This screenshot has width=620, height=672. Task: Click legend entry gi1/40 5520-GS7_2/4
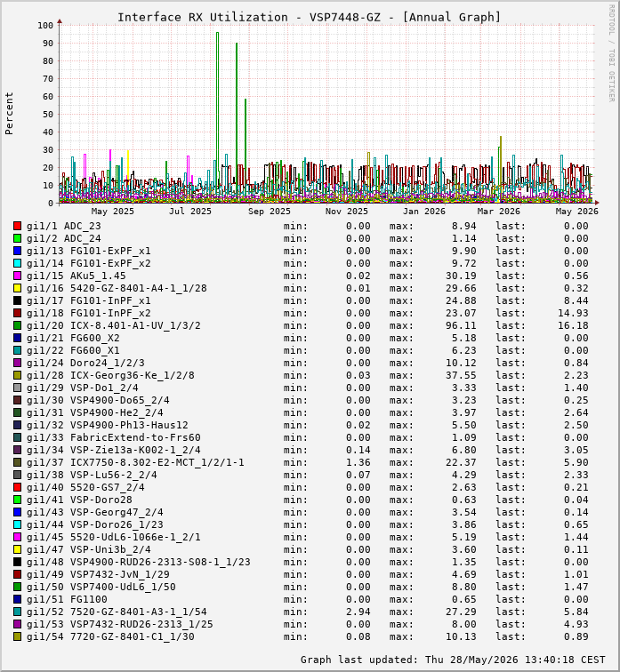pos(85,487)
